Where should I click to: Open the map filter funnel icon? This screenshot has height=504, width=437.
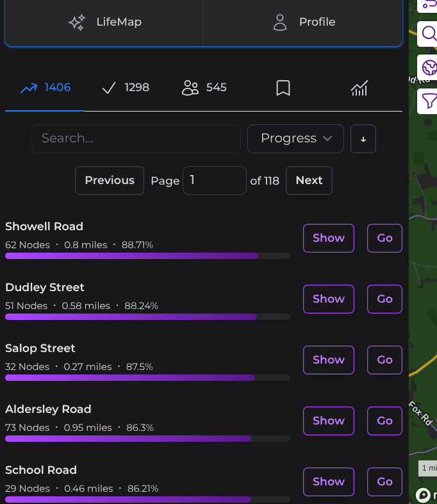coord(429,101)
